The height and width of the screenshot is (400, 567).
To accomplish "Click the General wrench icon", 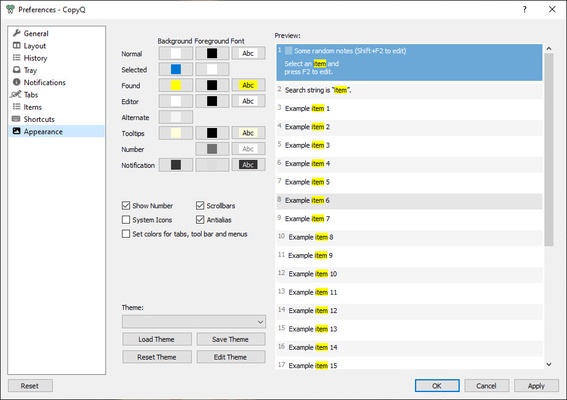I will point(17,33).
